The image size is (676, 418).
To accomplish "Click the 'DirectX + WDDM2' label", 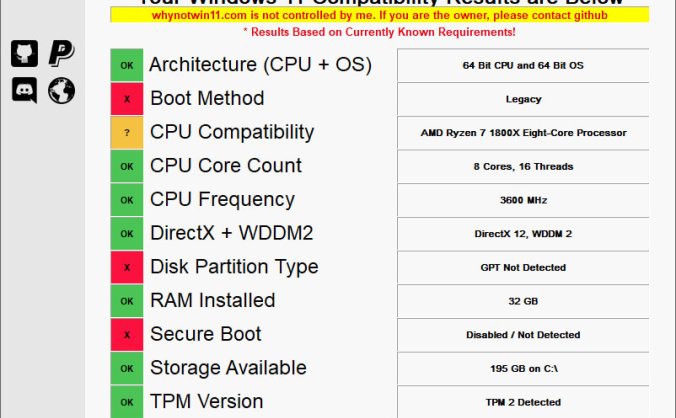I will 231,233.
